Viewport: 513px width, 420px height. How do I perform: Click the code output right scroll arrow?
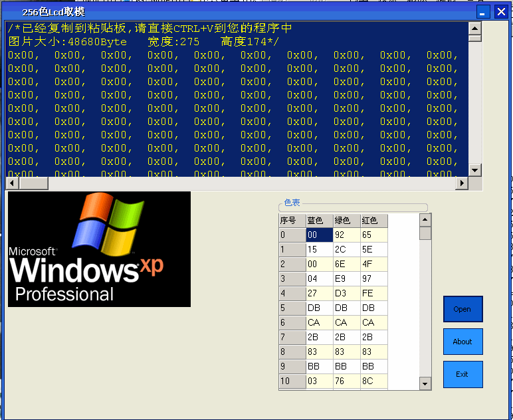tap(462, 183)
